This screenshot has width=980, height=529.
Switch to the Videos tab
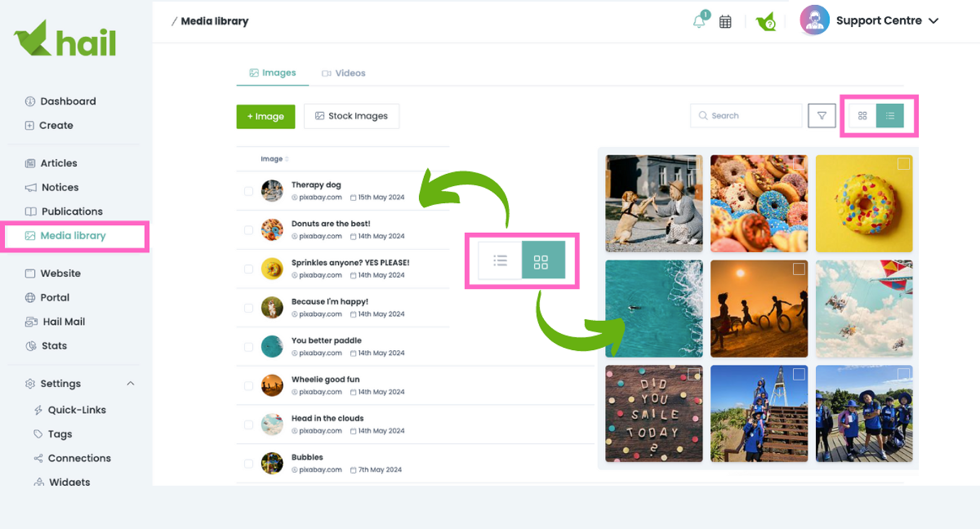pos(343,73)
